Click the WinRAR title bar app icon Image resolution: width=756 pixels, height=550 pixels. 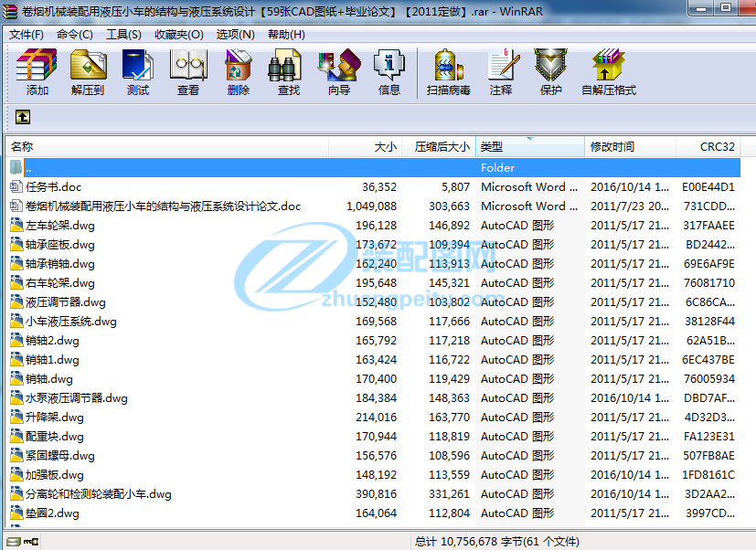10,12
